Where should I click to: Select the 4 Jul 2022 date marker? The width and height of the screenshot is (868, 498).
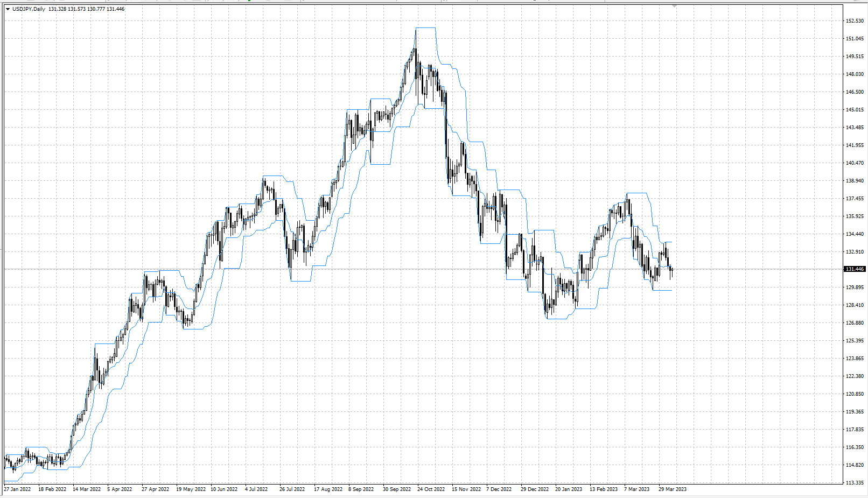click(256, 489)
